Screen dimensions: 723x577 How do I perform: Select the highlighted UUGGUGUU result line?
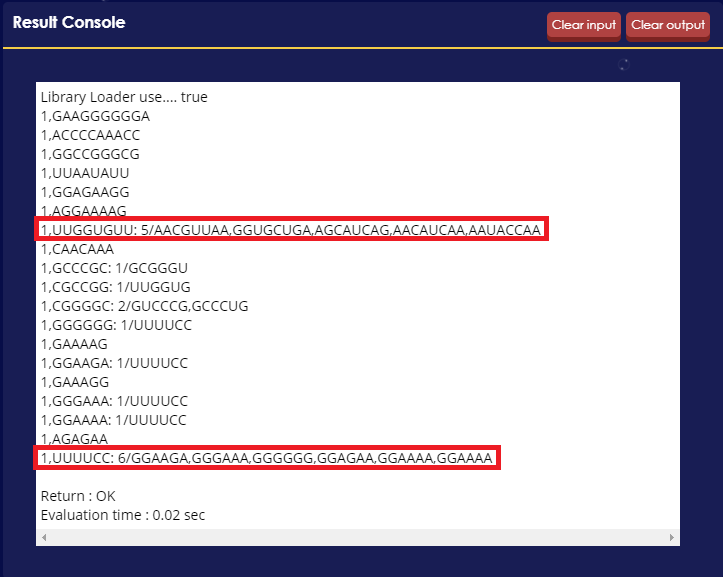pos(291,229)
